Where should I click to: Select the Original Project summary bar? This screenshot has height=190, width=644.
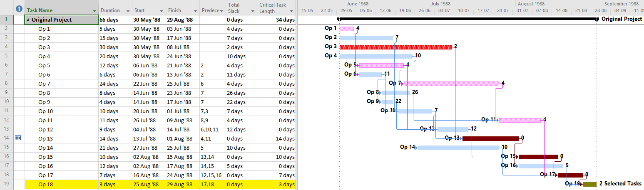click(x=468, y=19)
